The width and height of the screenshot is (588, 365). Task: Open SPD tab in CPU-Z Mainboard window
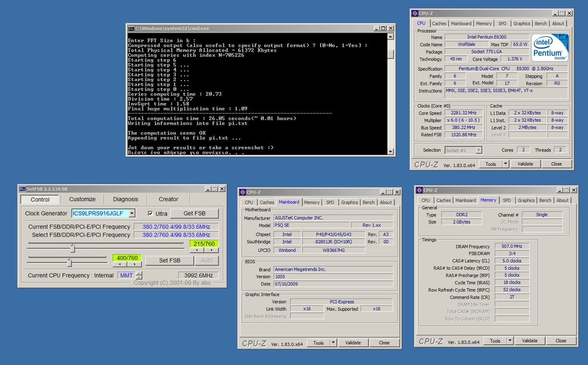pos(330,202)
